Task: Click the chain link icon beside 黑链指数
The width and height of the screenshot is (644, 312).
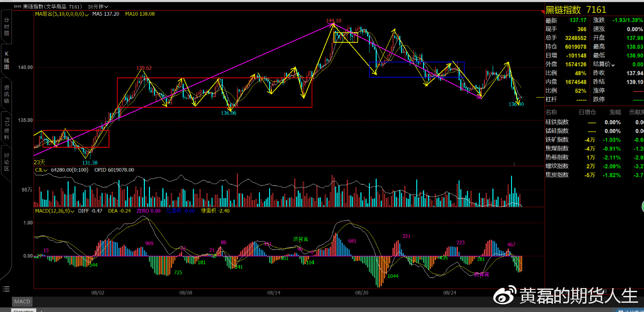Action: 17,6
